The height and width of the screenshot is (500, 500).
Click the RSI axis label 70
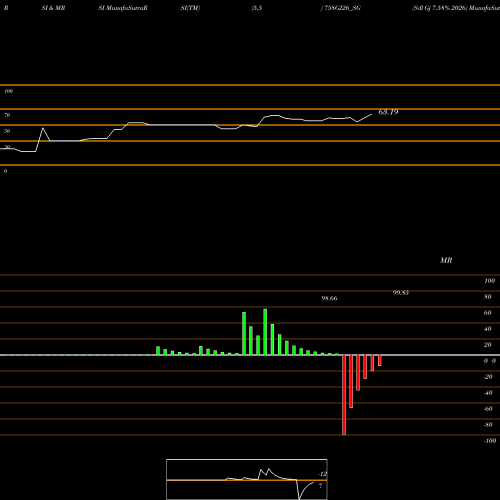click(7, 115)
